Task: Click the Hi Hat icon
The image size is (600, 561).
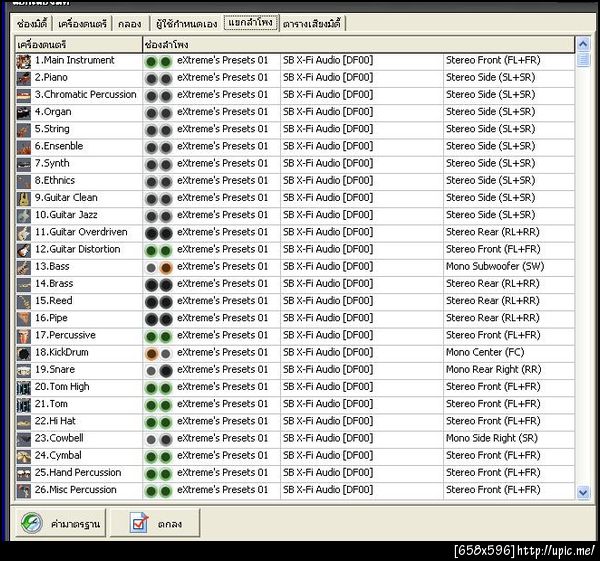Action: tap(24, 422)
